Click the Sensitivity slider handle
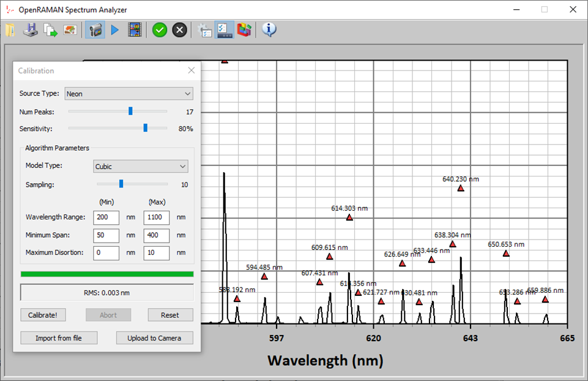This screenshot has height=381, width=588. coord(145,128)
